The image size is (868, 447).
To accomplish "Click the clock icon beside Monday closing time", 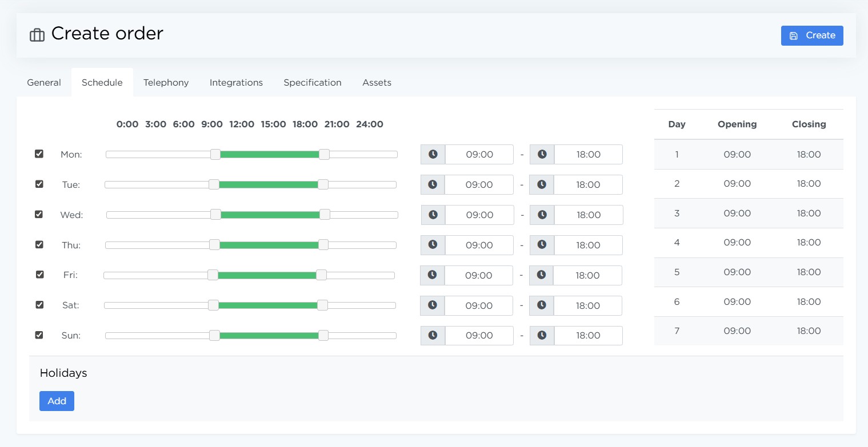I will 542,154.
